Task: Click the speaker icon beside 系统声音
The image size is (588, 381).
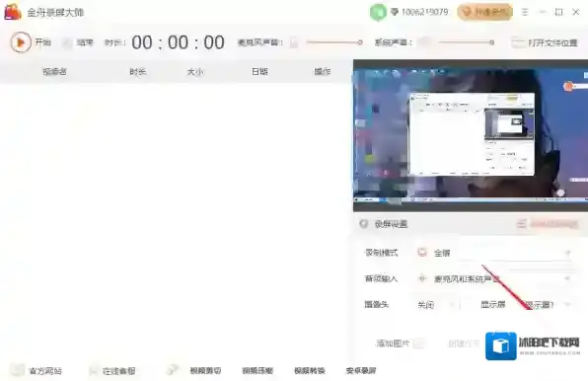Action: pyautogui.click(x=425, y=42)
